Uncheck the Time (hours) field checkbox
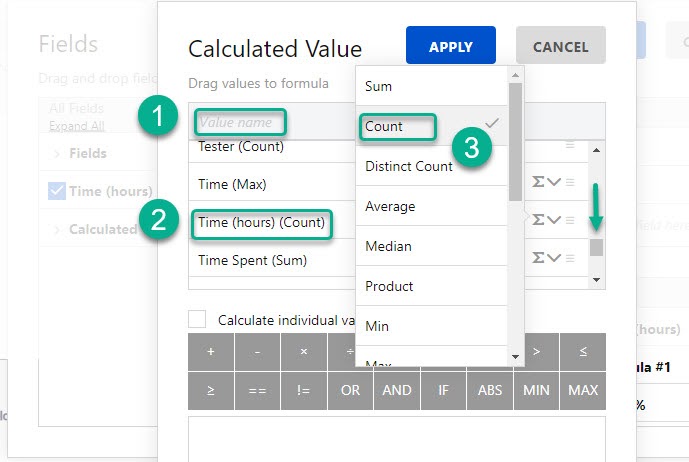 point(57,191)
